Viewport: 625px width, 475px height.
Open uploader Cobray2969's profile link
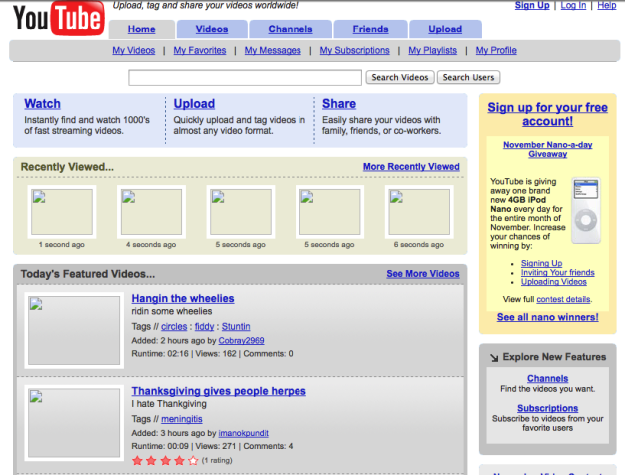[244, 340]
